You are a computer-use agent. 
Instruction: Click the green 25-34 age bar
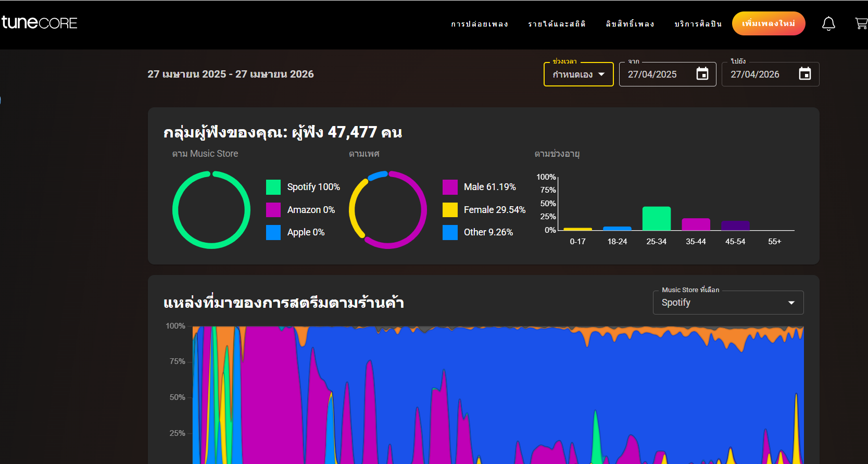coord(656,219)
